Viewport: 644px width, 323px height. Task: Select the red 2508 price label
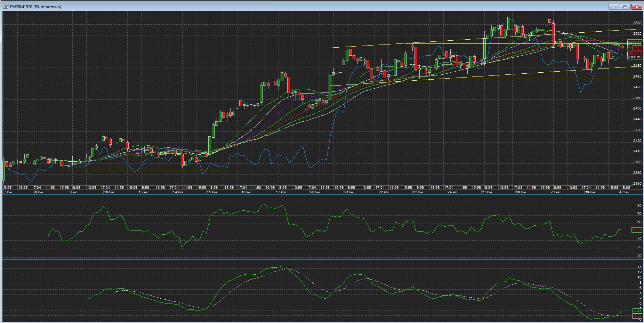coord(637,48)
